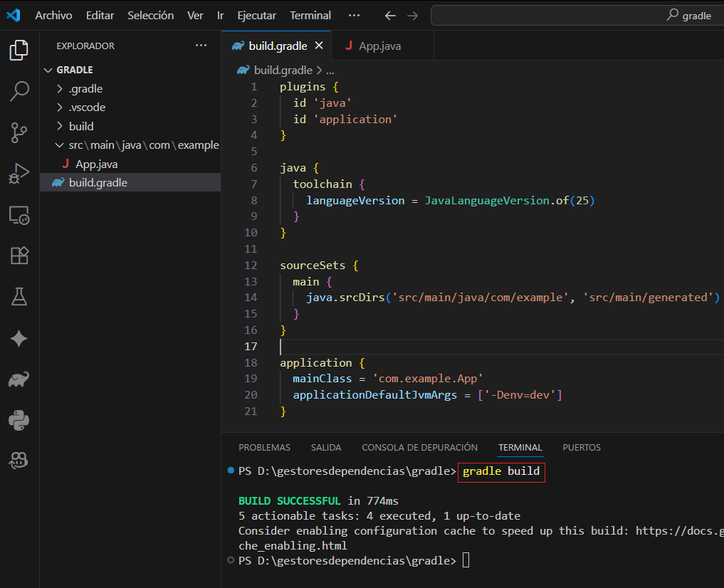The height and width of the screenshot is (588, 724).
Task: Collapse the GRADLE root folder section
Action: click(75, 70)
